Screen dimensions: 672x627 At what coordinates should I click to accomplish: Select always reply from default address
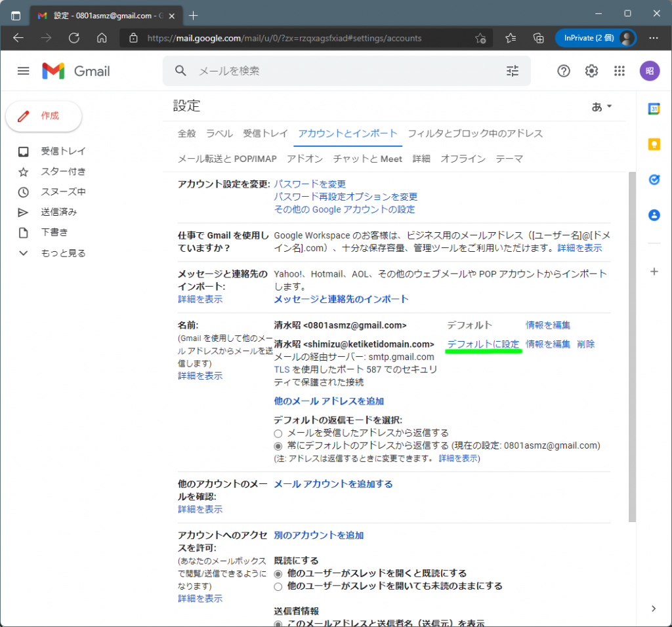click(x=278, y=446)
